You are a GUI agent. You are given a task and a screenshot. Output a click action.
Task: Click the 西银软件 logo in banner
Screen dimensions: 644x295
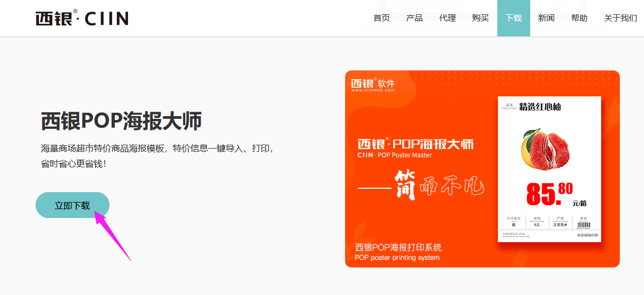[373, 85]
